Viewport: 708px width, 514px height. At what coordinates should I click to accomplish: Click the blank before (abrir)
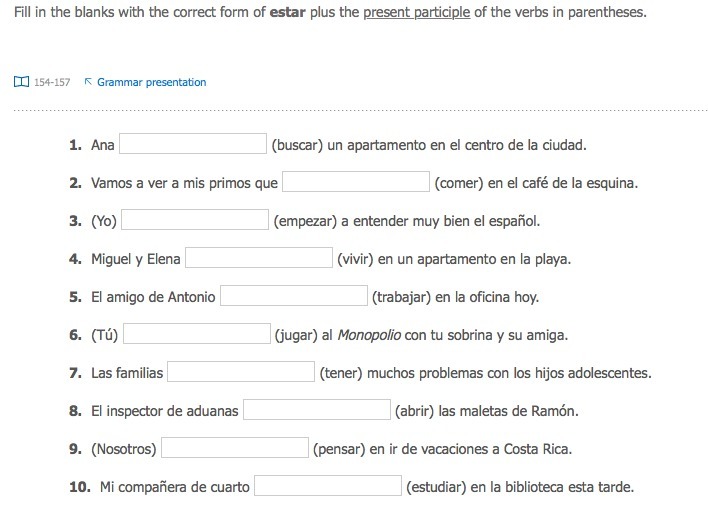tap(317, 411)
